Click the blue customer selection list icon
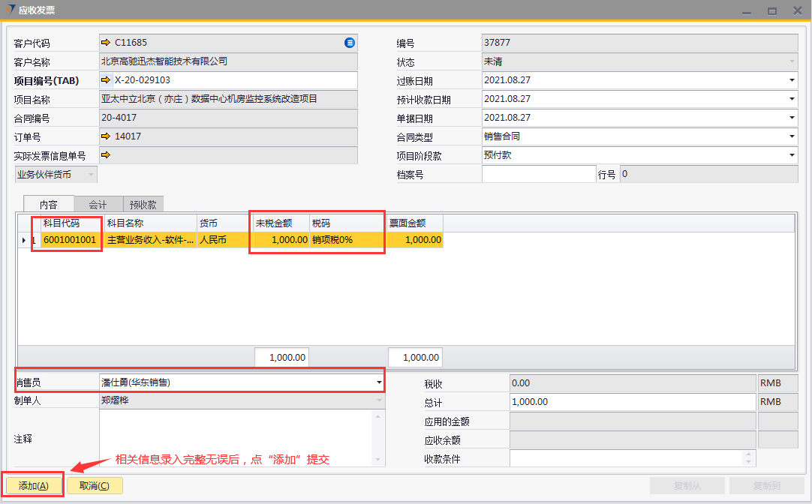 click(349, 43)
